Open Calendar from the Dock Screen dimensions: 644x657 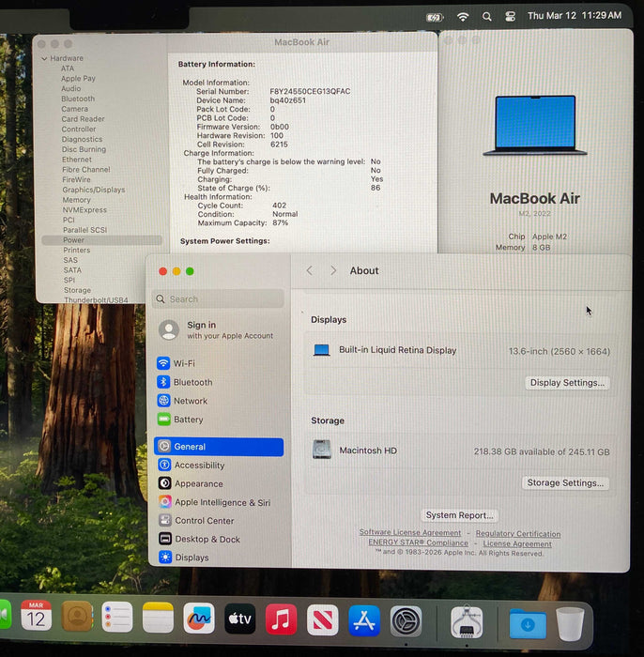36,616
